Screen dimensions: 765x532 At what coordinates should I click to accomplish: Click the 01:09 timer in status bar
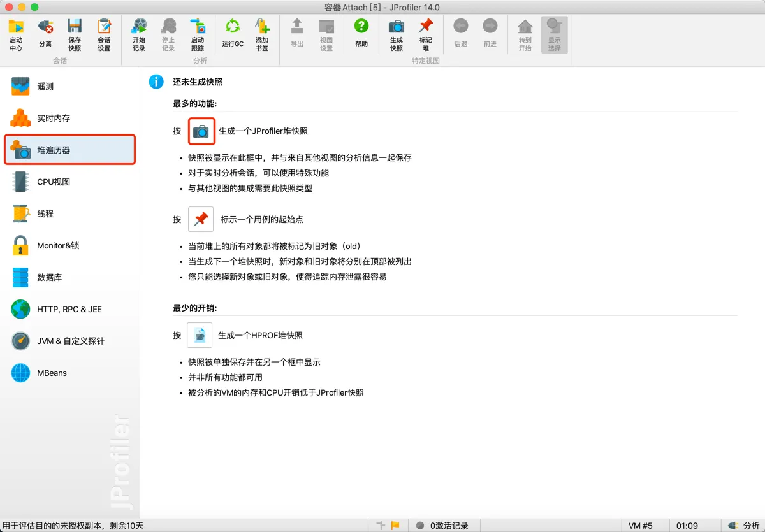tap(687, 526)
